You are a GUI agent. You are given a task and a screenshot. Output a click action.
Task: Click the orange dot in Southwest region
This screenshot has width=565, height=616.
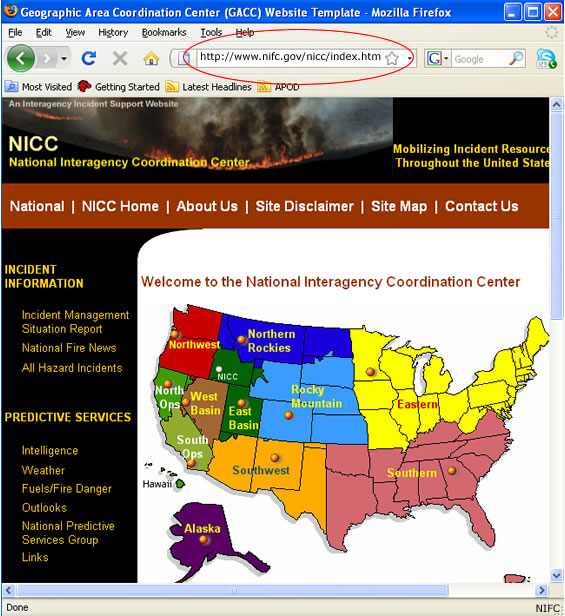coord(275,457)
